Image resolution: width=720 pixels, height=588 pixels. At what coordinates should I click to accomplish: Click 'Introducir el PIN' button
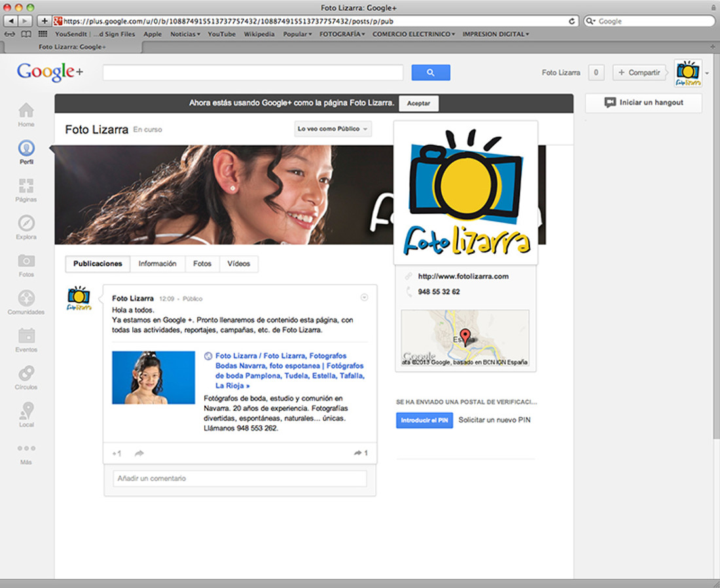tap(424, 420)
